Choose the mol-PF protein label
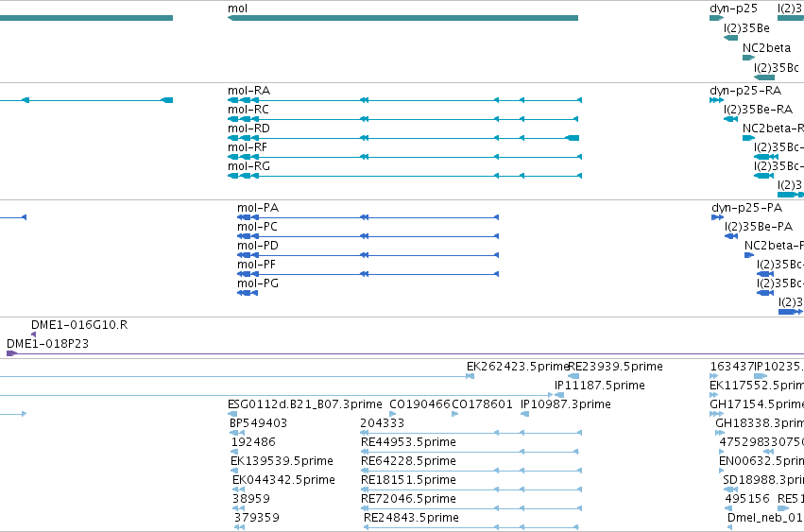This screenshot has height=532, width=804. (256, 265)
